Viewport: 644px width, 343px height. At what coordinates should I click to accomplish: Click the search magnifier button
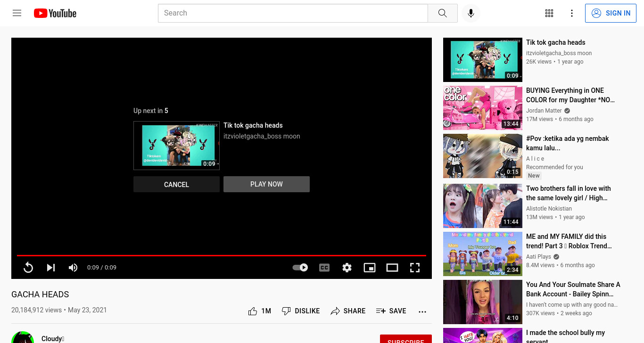[442, 13]
